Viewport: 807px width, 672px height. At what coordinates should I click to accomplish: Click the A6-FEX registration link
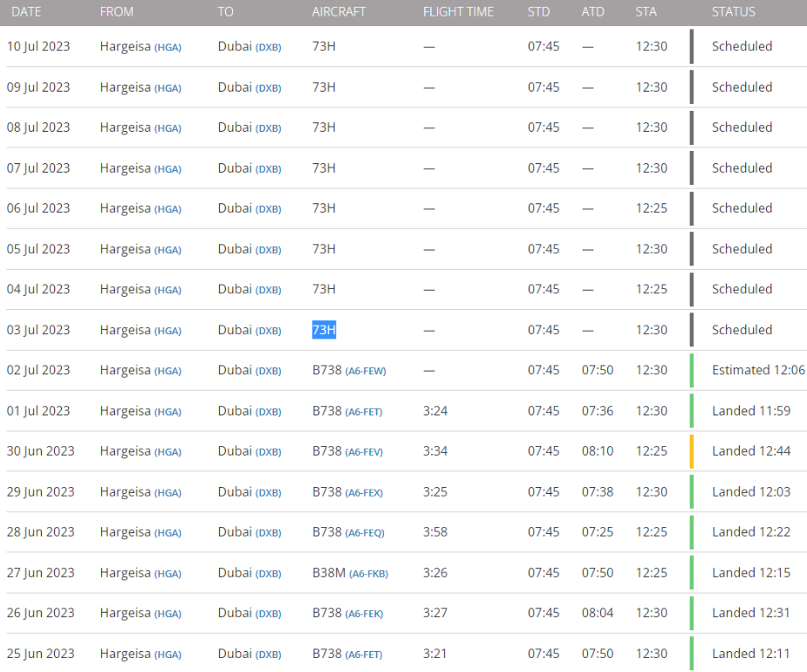coord(364,493)
